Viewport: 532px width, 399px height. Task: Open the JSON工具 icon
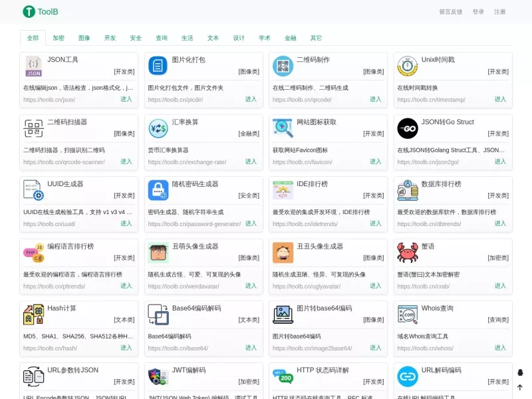pos(34,66)
